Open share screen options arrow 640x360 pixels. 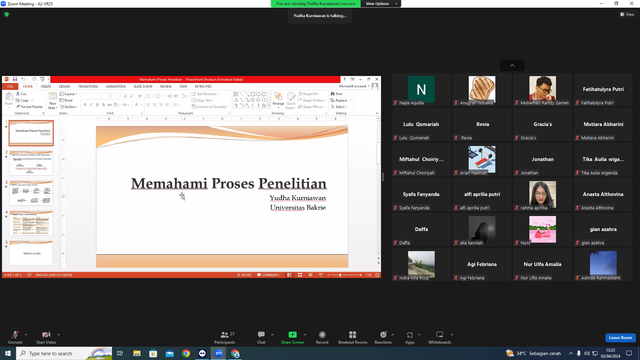tap(305, 335)
